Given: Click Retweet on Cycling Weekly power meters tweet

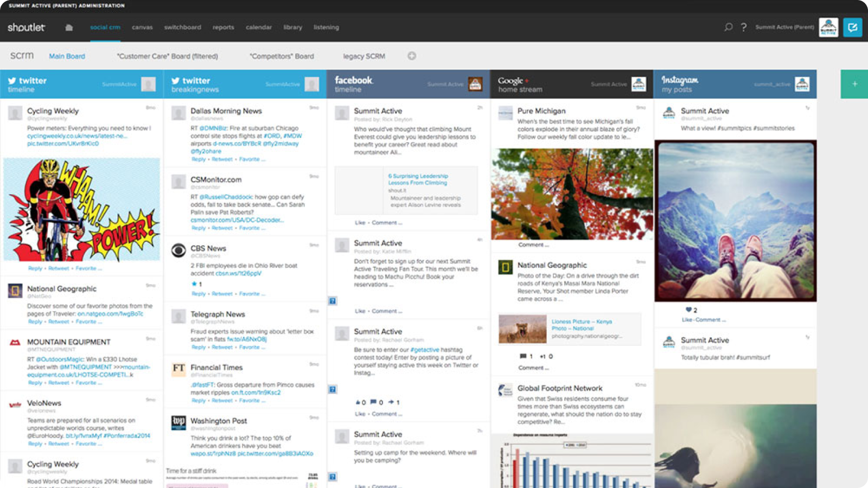Looking at the screenshot, I should [x=59, y=268].
